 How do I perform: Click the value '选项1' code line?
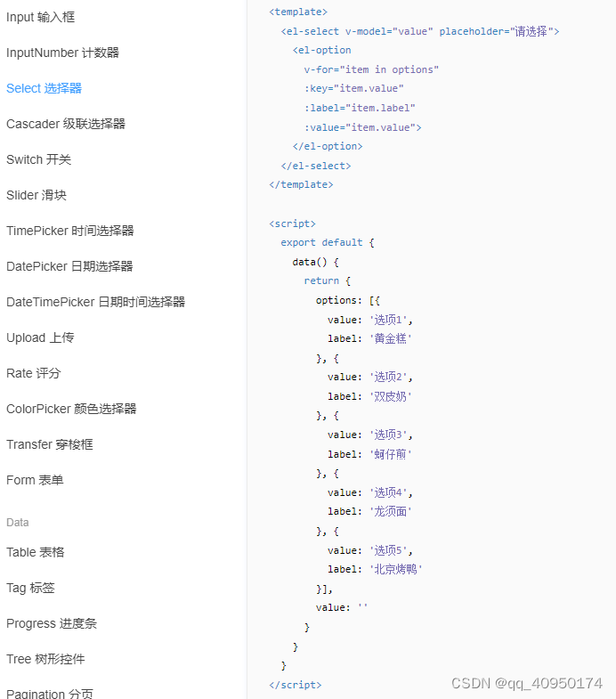(370, 320)
